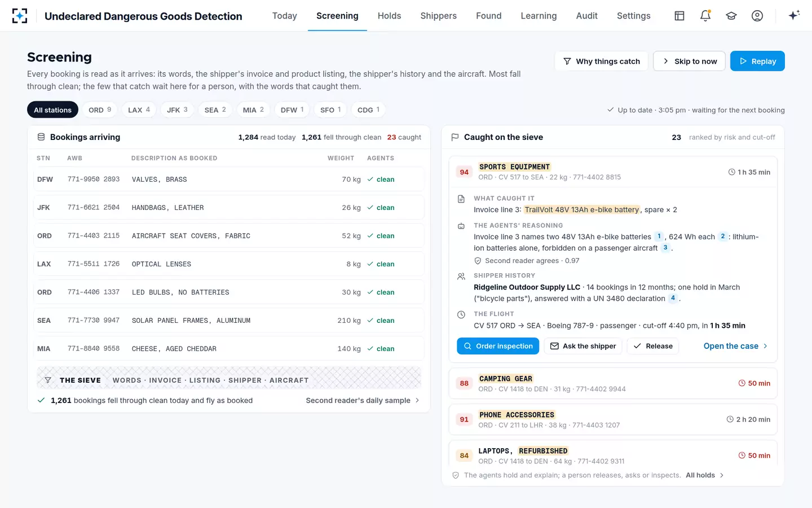Filter bookings by ORD station

click(x=100, y=110)
